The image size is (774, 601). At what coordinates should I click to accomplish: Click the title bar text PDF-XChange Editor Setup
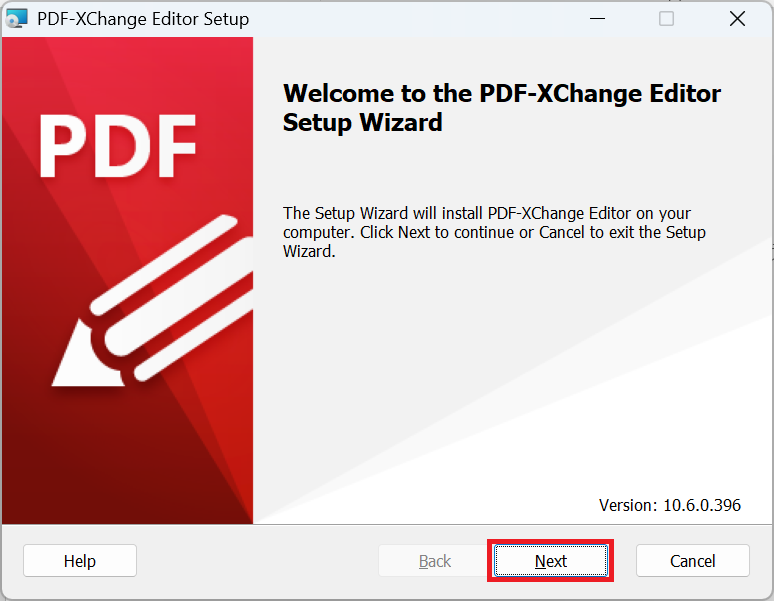pos(143,19)
